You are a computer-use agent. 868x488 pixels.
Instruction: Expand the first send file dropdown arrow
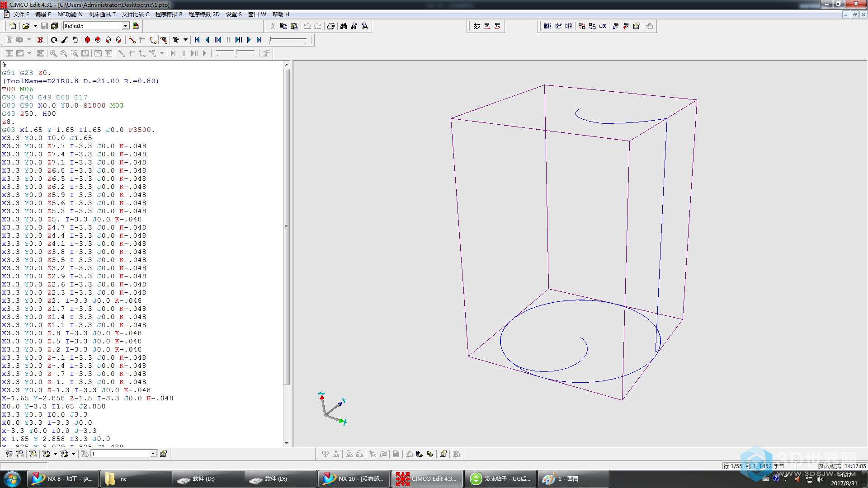coord(55,454)
